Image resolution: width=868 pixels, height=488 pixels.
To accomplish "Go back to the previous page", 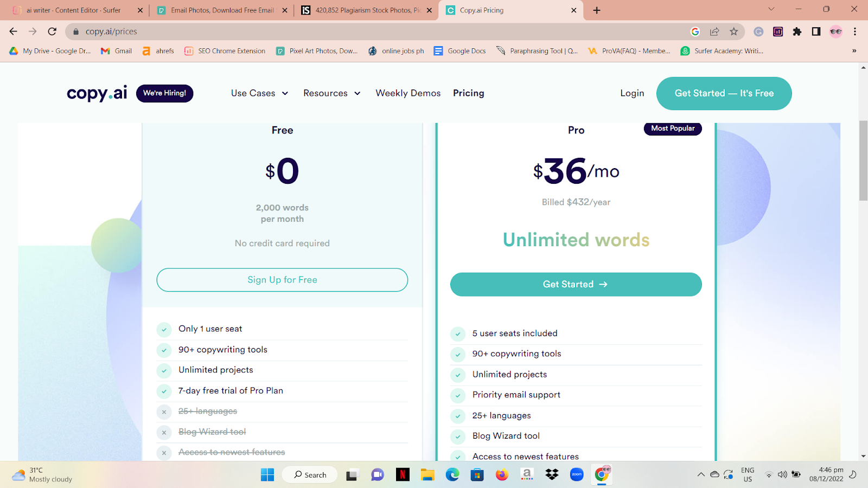I will 14,31.
